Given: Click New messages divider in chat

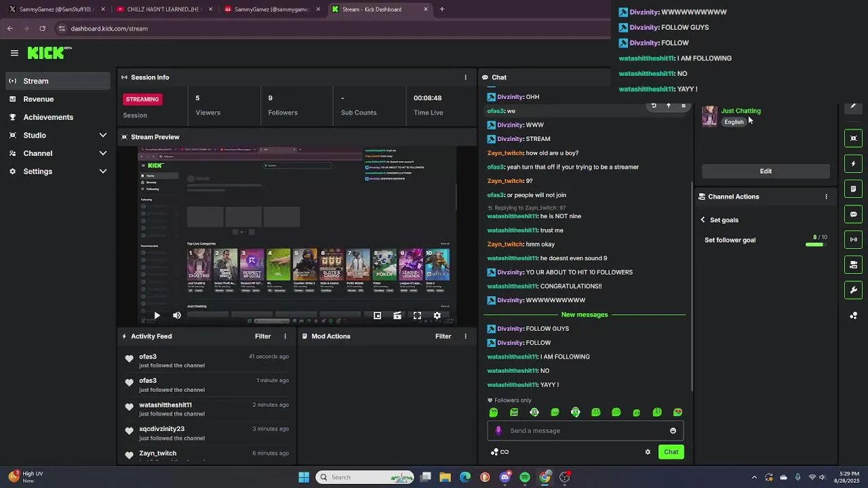Looking at the screenshot, I should click(x=585, y=314).
